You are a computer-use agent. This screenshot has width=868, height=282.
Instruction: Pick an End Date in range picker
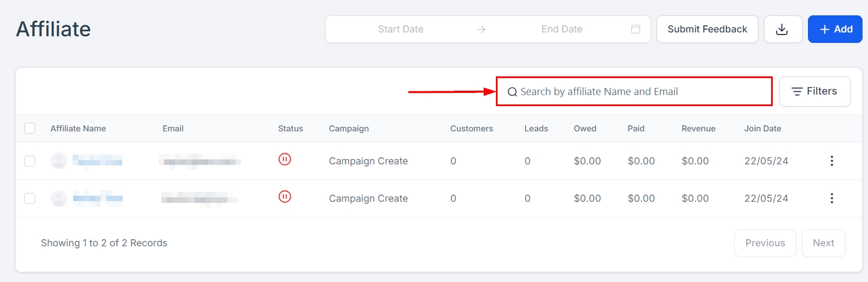tap(561, 29)
